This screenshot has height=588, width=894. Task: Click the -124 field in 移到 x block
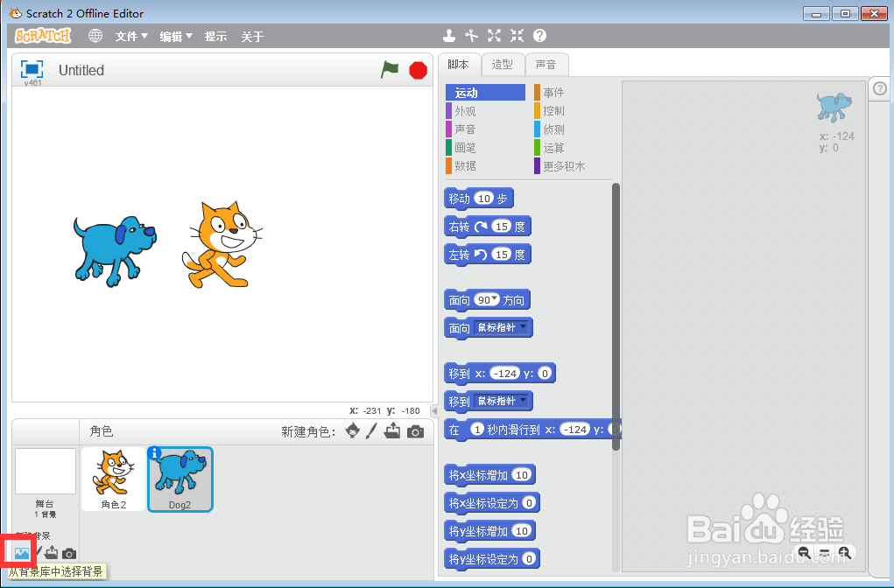[505, 374]
